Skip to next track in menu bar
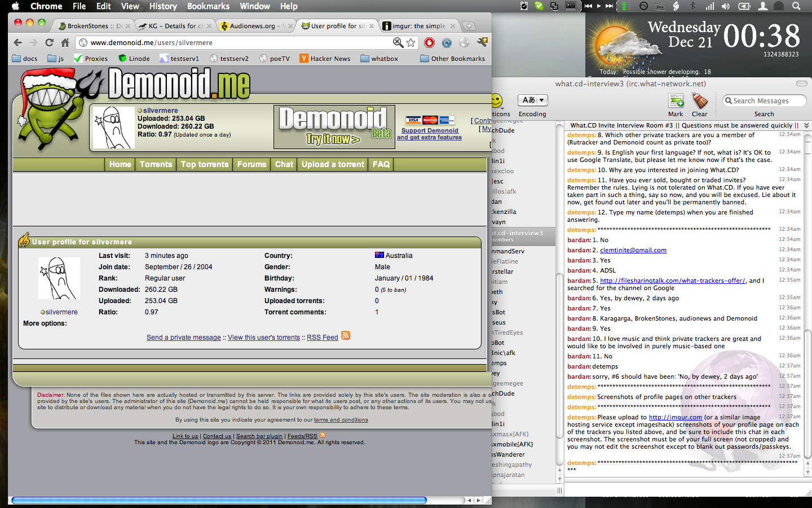812x508 pixels. [x=609, y=6]
